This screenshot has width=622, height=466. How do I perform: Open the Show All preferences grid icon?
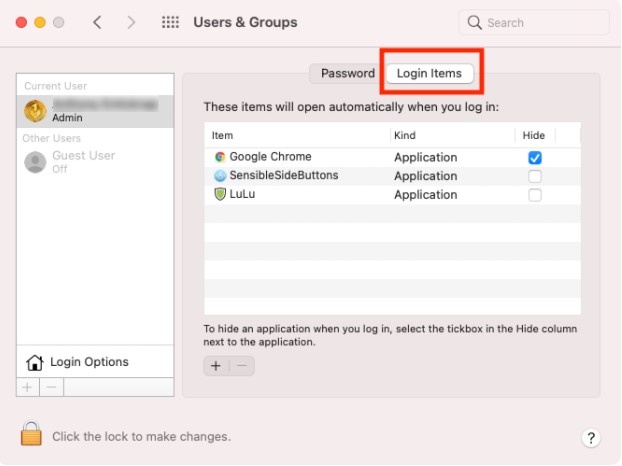point(170,22)
